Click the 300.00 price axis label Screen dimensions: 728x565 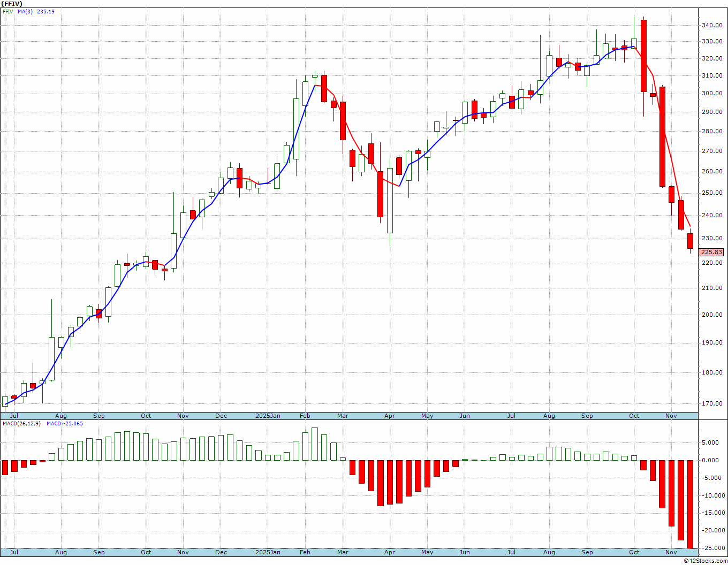coord(711,93)
